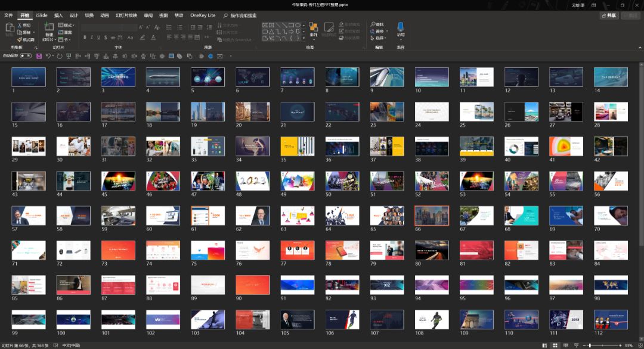Open the Replace (替换) dropdown arrow
644x349 pixels.
[386, 31]
